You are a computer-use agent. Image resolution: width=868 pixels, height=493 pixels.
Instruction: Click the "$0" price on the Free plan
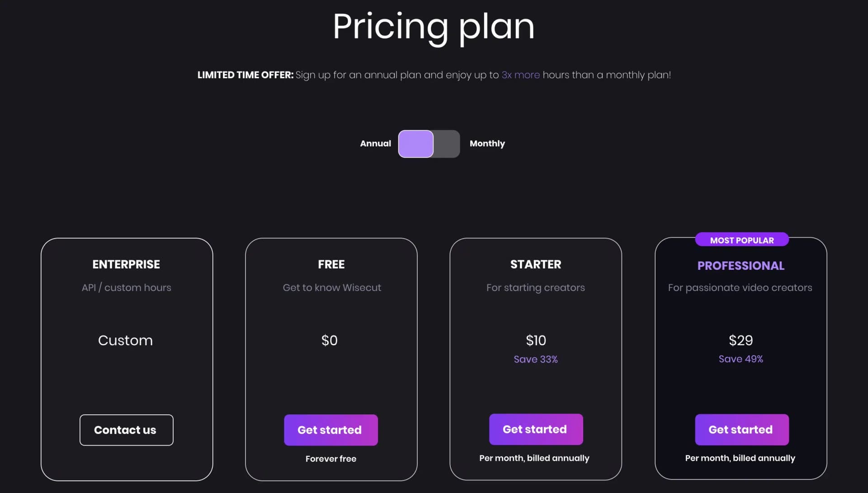click(330, 340)
